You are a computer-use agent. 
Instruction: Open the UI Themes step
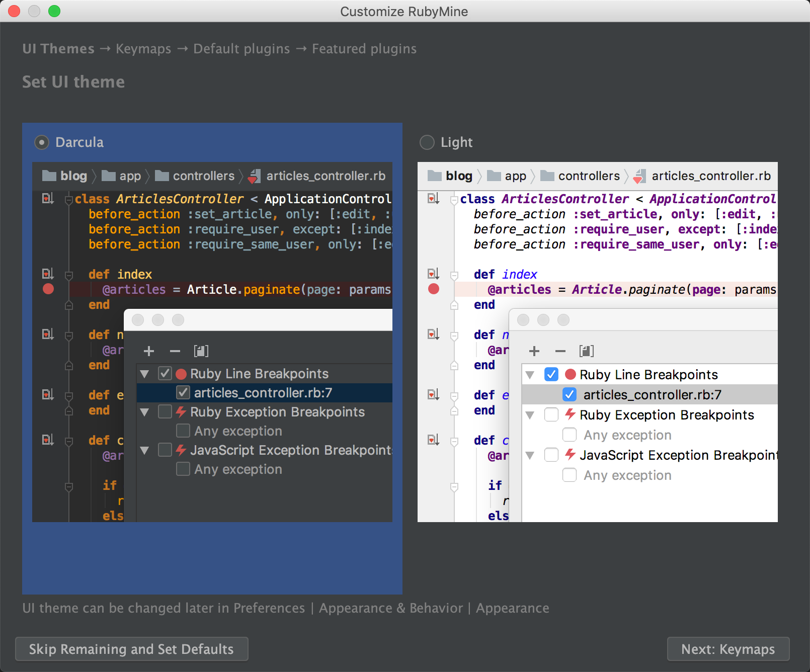click(58, 49)
